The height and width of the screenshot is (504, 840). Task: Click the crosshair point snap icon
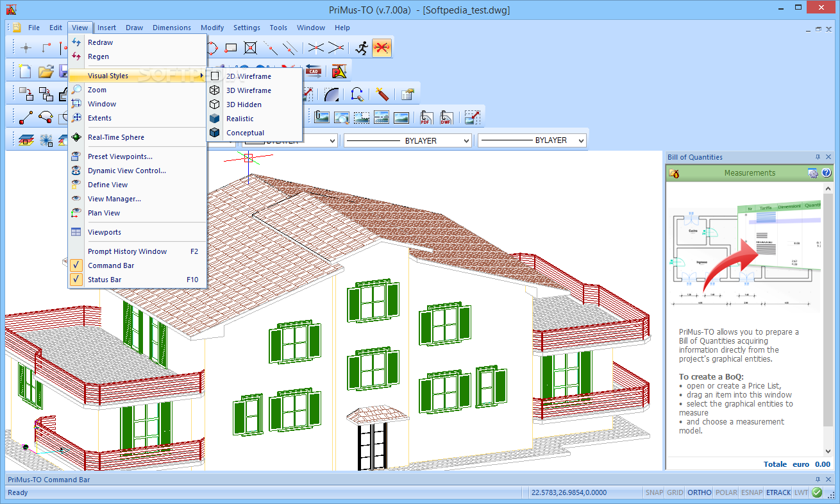(x=26, y=47)
